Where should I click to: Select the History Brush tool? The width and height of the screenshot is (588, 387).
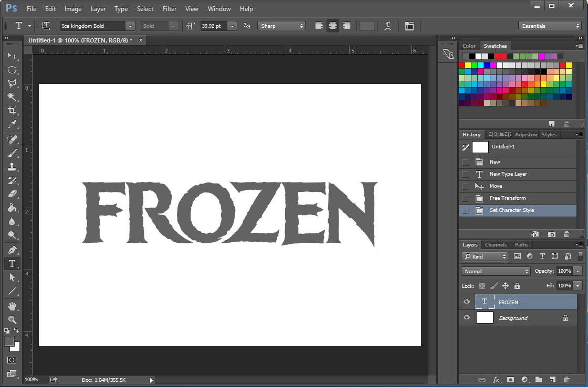[x=12, y=180]
